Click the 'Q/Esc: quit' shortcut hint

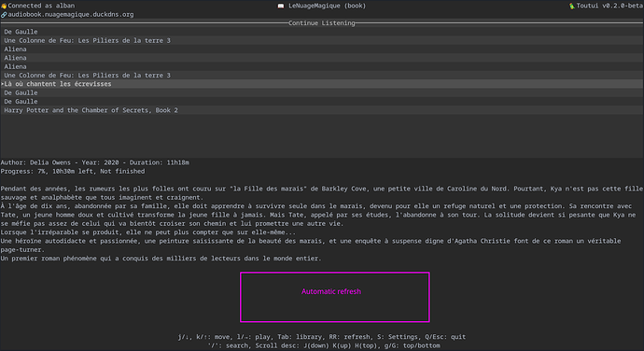[445, 337]
